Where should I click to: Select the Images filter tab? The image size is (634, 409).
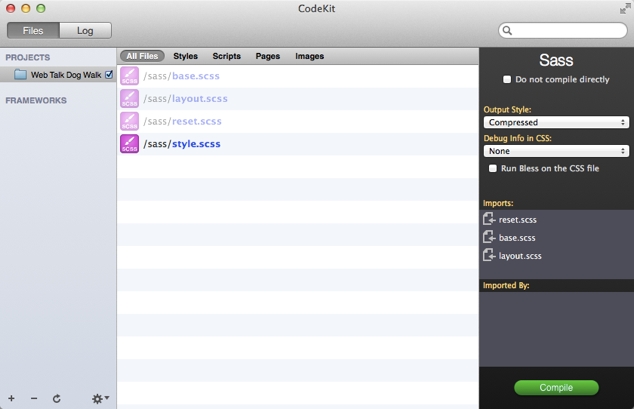[x=309, y=56]
